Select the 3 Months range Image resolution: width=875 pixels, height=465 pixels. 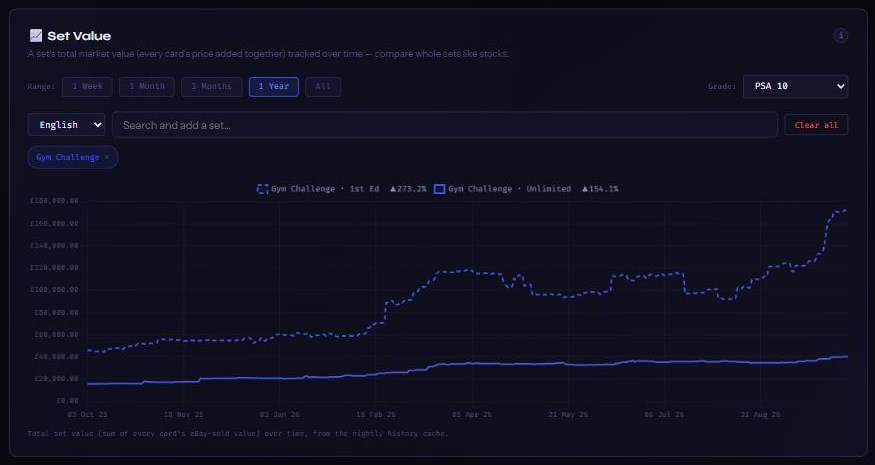point(211,87)
